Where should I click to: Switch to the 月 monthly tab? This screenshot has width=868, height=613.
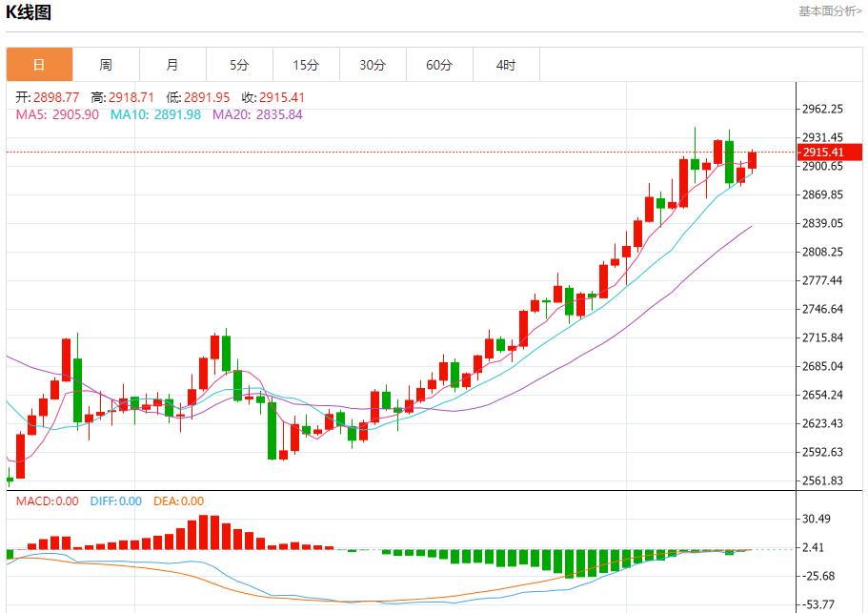[x=172, y=65]
